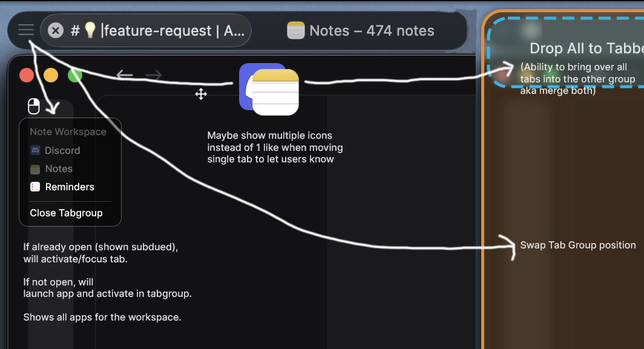Click the Close Tabgroup option

66,213
